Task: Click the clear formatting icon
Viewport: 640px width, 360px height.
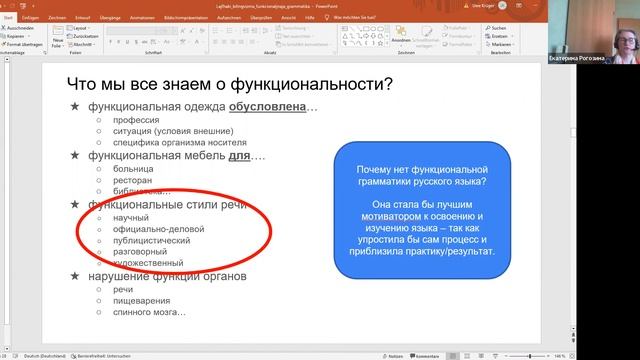Action: click(x=202, y=31)
